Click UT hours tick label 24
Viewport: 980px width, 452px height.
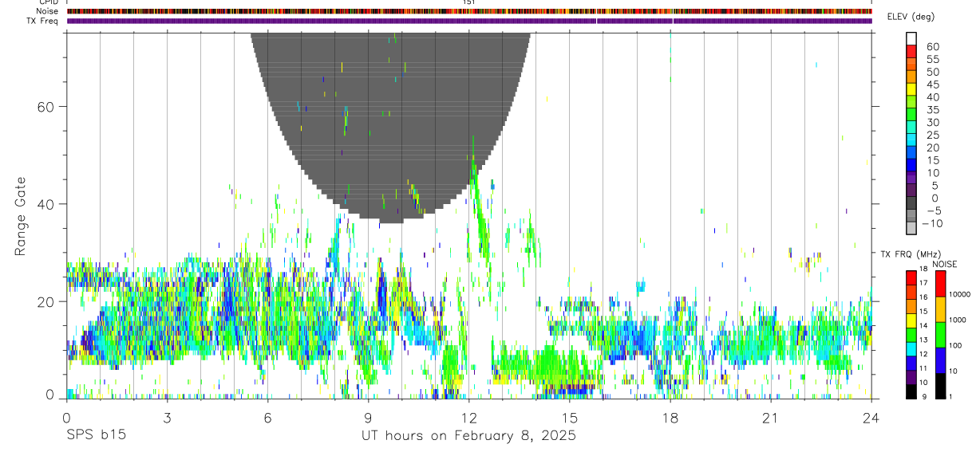[871, 419]
